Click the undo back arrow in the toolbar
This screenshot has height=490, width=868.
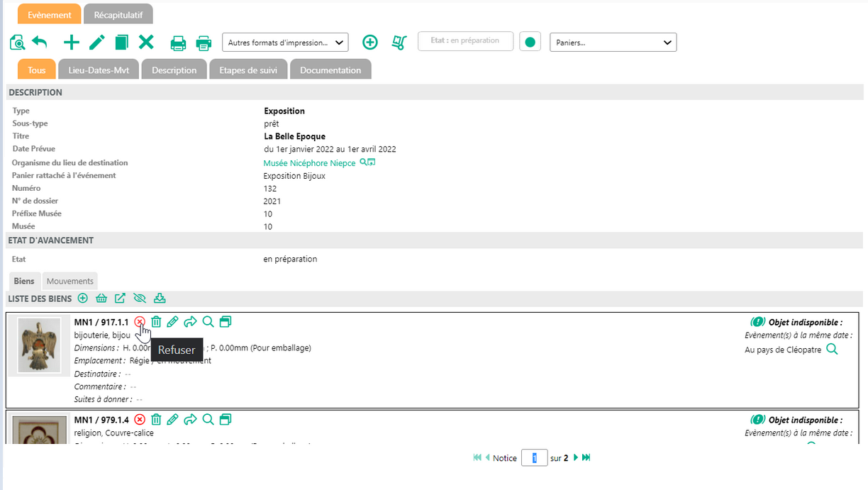(40, 43)
